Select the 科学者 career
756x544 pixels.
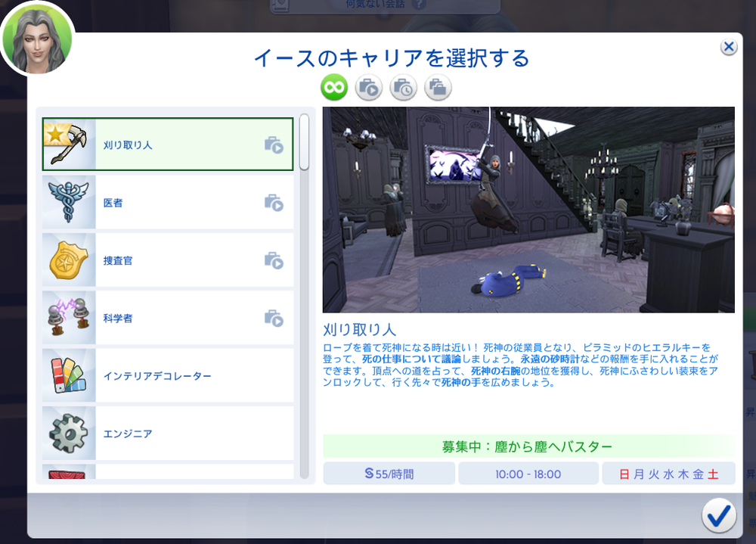pos(168,318)
